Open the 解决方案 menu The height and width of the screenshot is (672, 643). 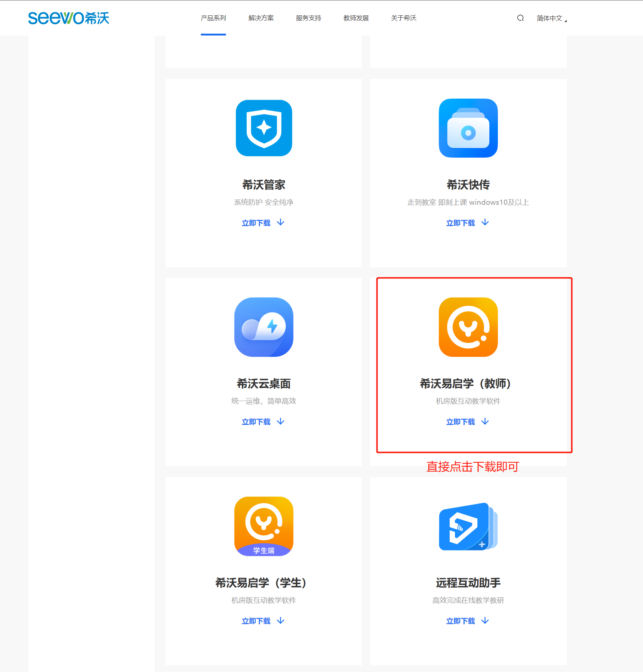pyautogui.click(x=261, y=18)
